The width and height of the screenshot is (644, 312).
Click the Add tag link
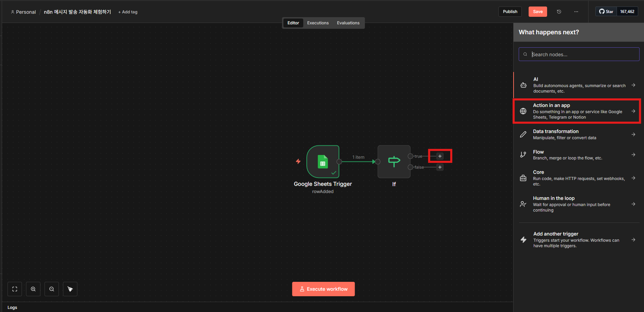[x=128, y=12]
